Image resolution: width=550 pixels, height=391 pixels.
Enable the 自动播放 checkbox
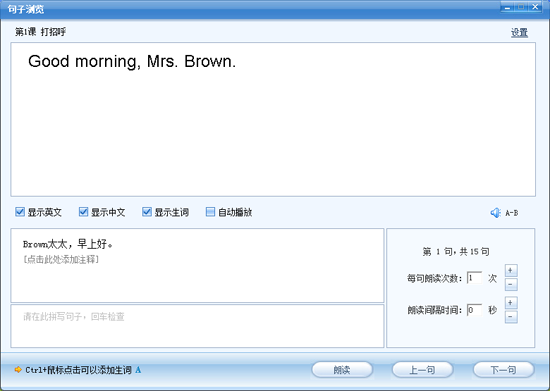pos(210,212)
